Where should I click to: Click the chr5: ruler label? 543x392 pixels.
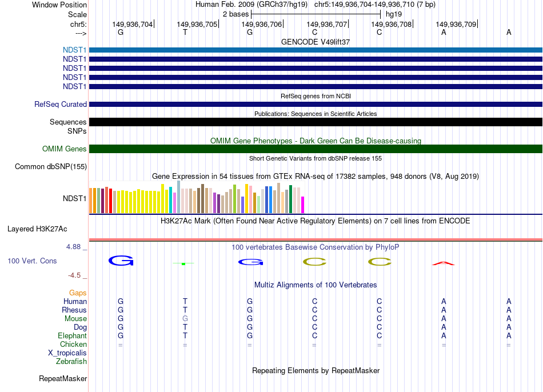tap(78, 24)
